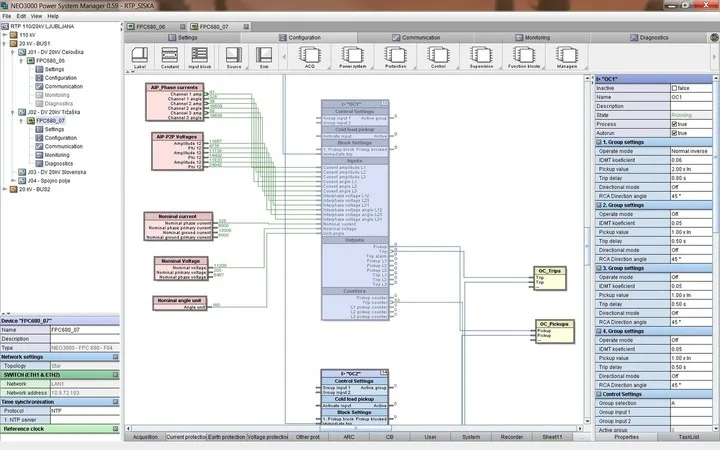720x450 pixels.
Task: Open the Edit menu
Action: click(21, 16)
